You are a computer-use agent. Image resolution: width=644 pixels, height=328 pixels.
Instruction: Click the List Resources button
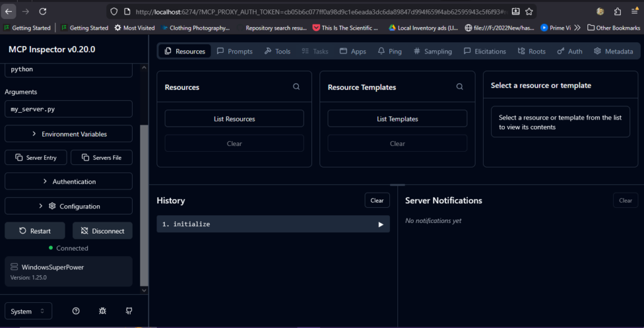234,118
